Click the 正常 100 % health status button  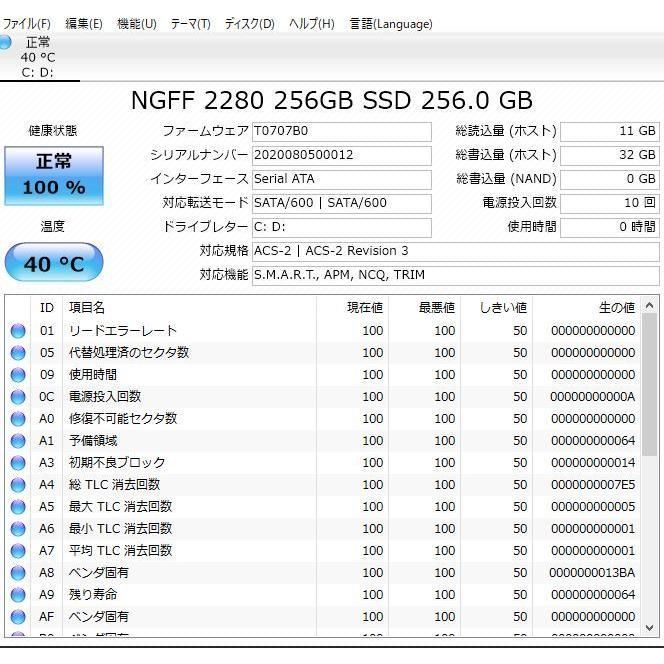click(54, 176)
